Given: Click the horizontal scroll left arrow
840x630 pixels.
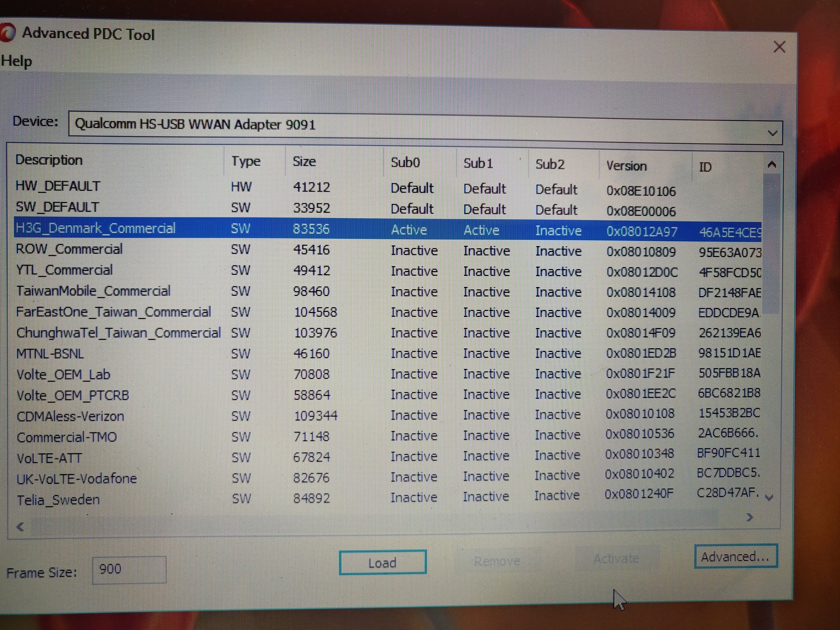Looking at the screenshot, I should pos(20,526).
